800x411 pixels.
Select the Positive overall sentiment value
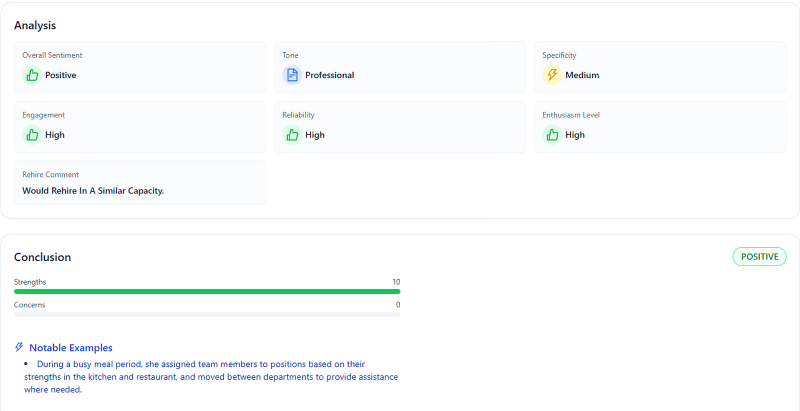point(60,75)
